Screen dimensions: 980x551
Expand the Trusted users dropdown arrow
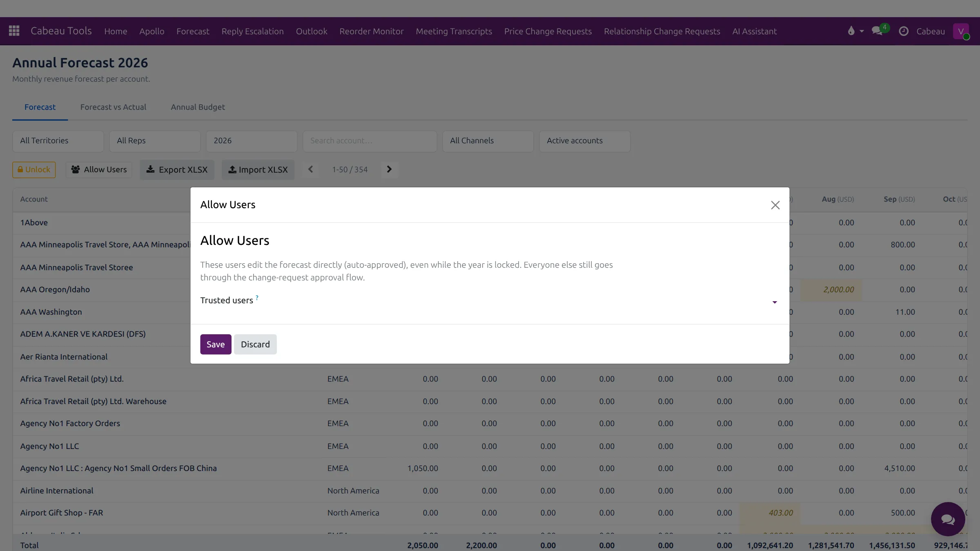[774, 302]
